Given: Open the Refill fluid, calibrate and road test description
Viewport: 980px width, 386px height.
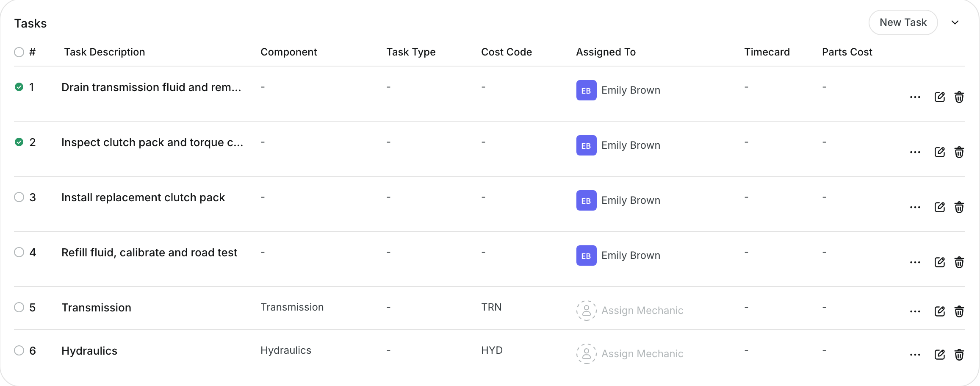Looking at the screenshot, I should pyautogui.click(x=149, y=253).
